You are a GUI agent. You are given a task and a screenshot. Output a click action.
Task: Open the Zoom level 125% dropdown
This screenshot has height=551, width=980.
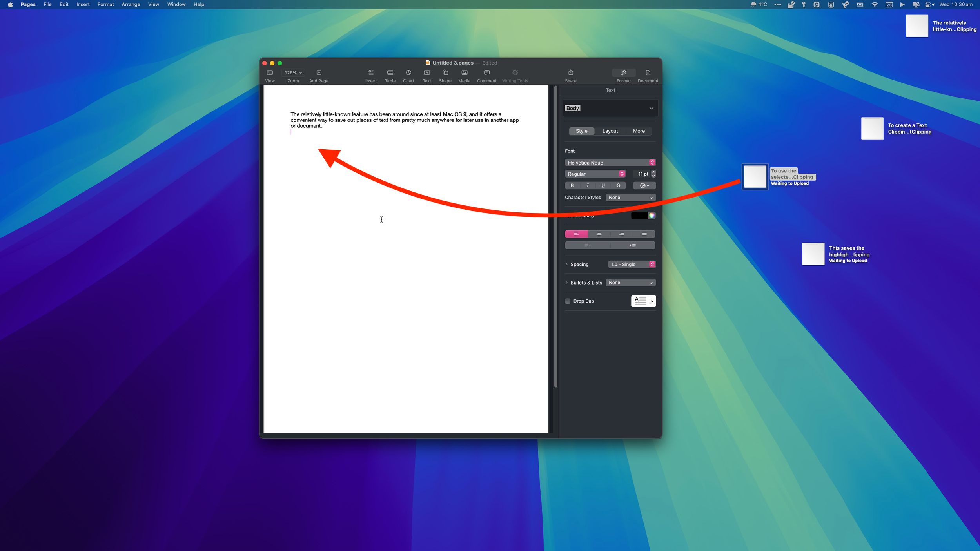click(293, 72)
